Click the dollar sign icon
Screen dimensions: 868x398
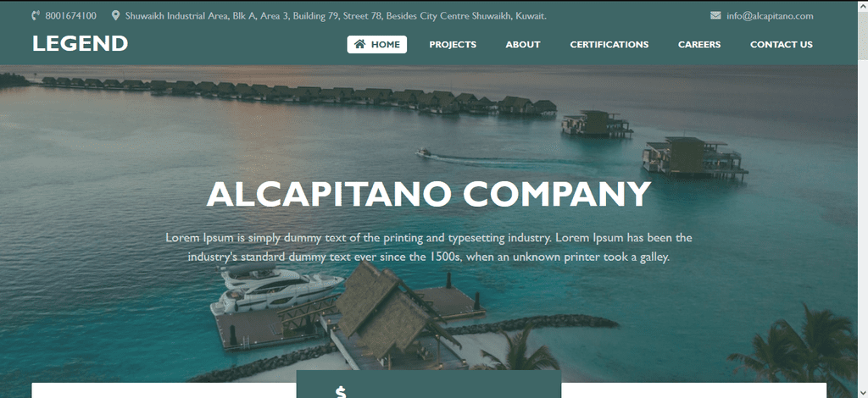(x=341, y=392)
